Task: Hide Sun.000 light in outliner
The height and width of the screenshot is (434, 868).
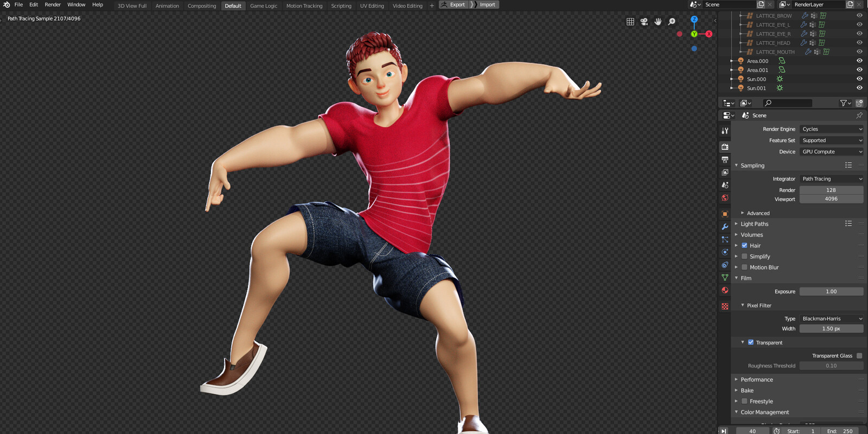Action: tap(859, 79)
